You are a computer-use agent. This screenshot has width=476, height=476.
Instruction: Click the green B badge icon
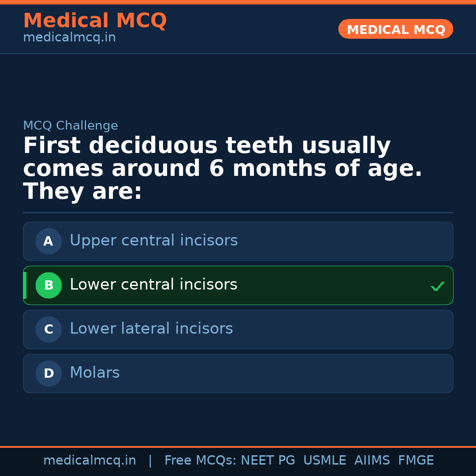click(x=48, y=285)
